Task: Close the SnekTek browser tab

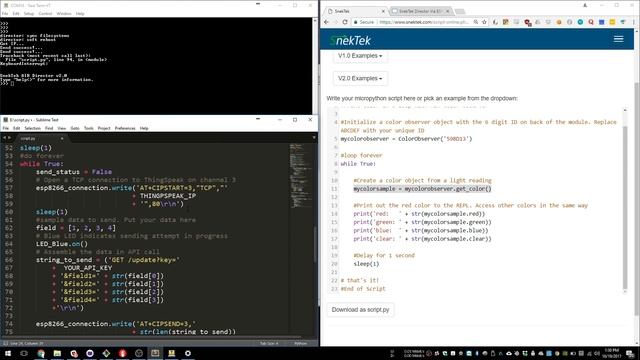Action: coord(383,11)
